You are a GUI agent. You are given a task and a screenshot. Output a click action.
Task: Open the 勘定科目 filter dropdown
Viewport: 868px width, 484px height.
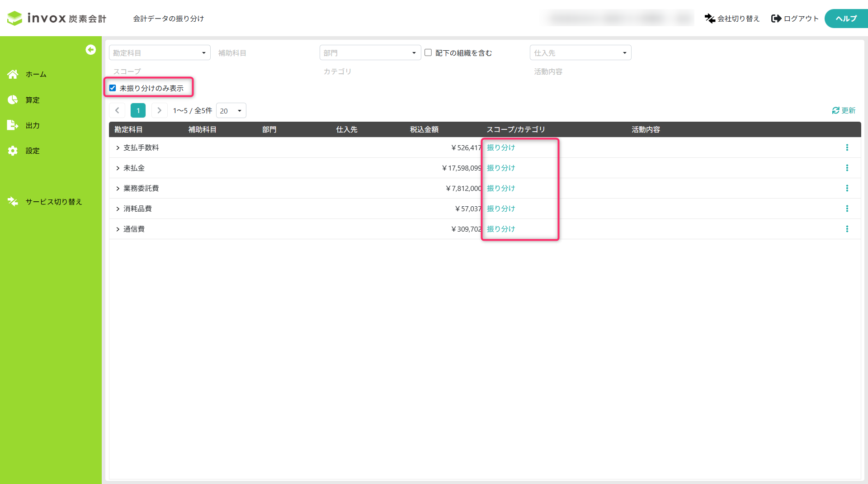click(x=160, y=53)
